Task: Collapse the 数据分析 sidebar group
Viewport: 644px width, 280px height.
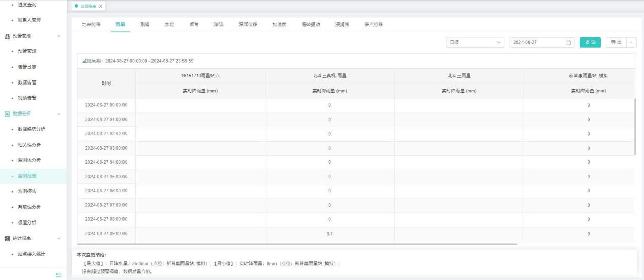Action: (x=60, y=114)
